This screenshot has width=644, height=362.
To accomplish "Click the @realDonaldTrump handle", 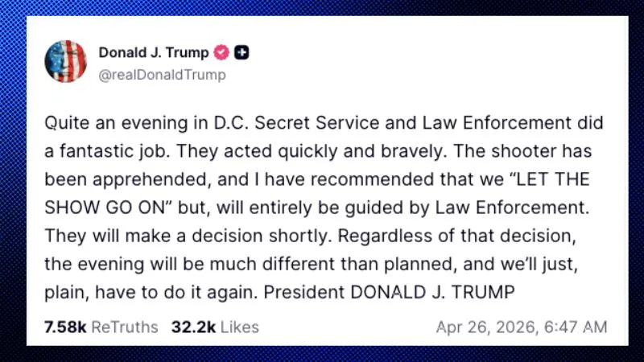I will tap(162, 75).
